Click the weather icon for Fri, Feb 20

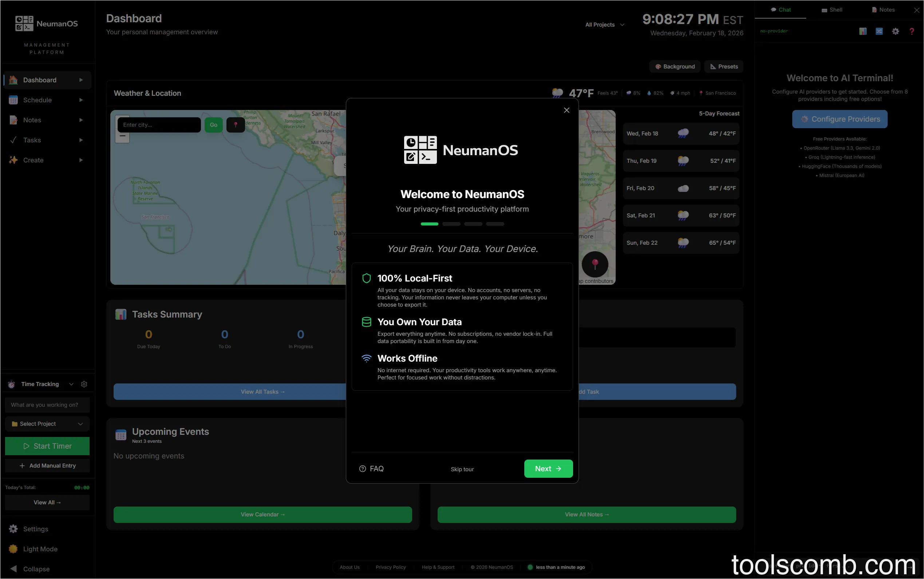pyautogui.click(x=683, y=188)
